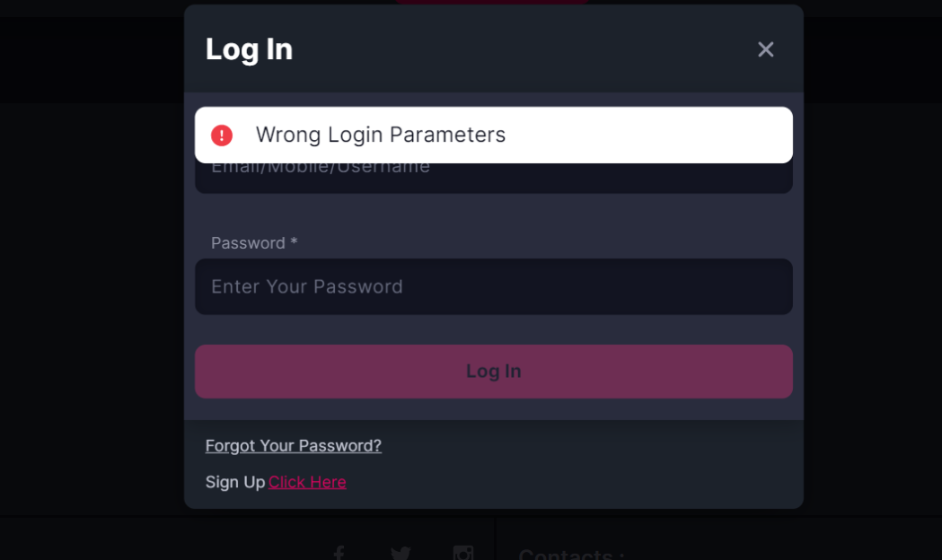Open the Facebook icon in footer
The image size is (942, 560).
339,553
